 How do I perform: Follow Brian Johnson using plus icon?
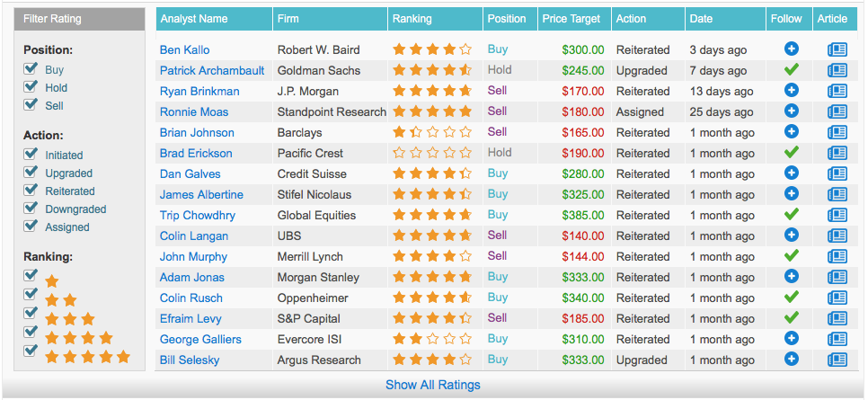point(792,132)
